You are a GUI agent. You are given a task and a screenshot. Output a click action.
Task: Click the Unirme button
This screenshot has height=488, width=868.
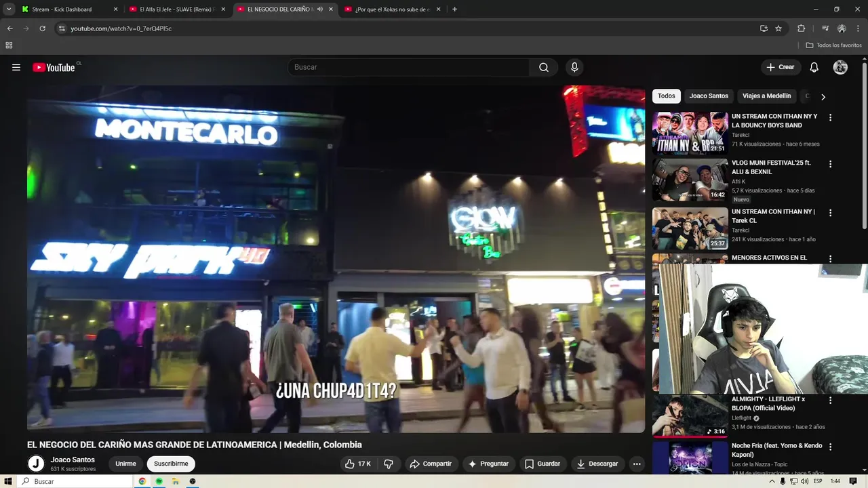pos(125,464)
